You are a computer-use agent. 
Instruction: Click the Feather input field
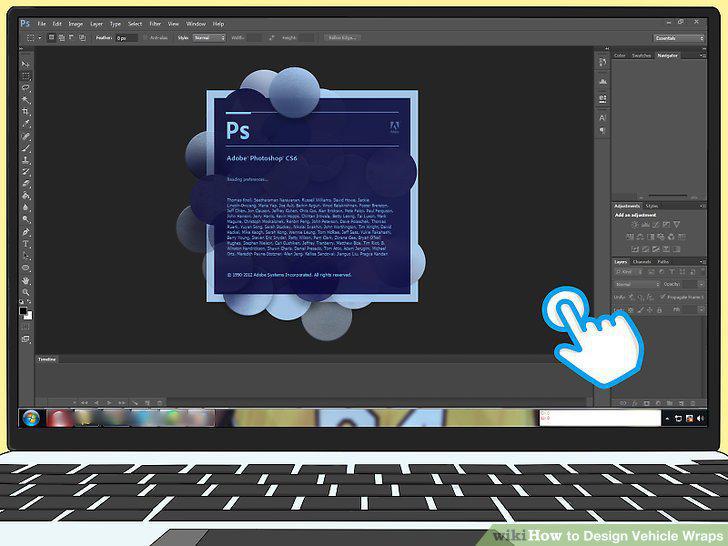(127, 38)
